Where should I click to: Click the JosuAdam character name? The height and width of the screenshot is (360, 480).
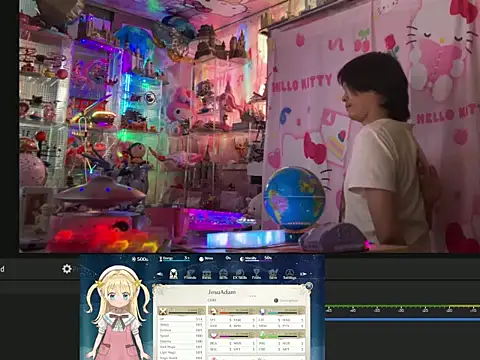(x=222, y=292)
